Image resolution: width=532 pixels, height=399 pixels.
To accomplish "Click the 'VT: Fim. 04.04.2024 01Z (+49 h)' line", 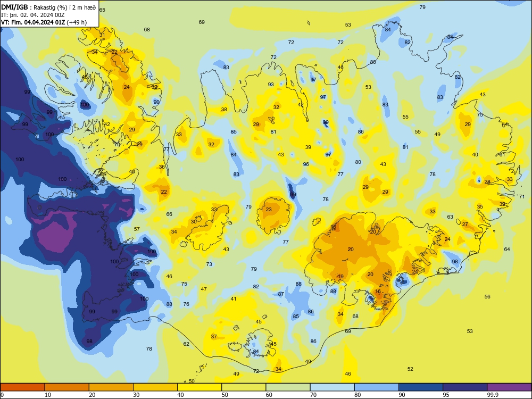I will [44, 22].
